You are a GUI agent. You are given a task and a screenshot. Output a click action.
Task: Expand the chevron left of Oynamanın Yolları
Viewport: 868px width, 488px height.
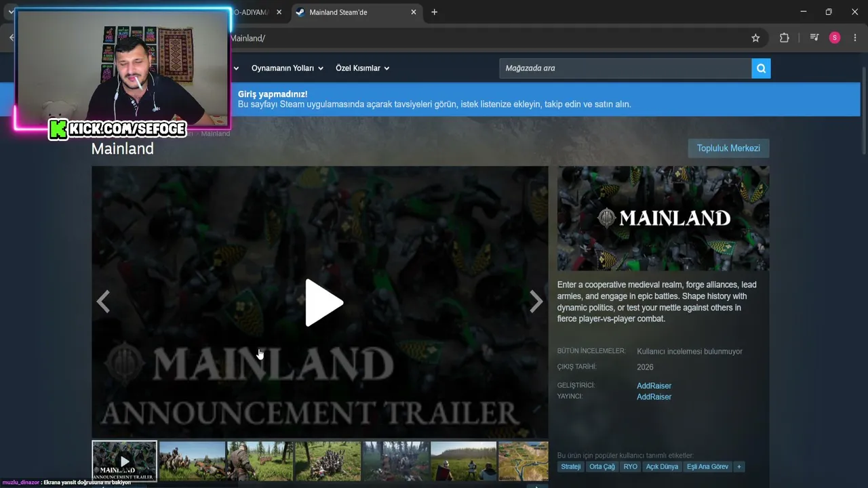pyautogui.click(x=237, y=68)
